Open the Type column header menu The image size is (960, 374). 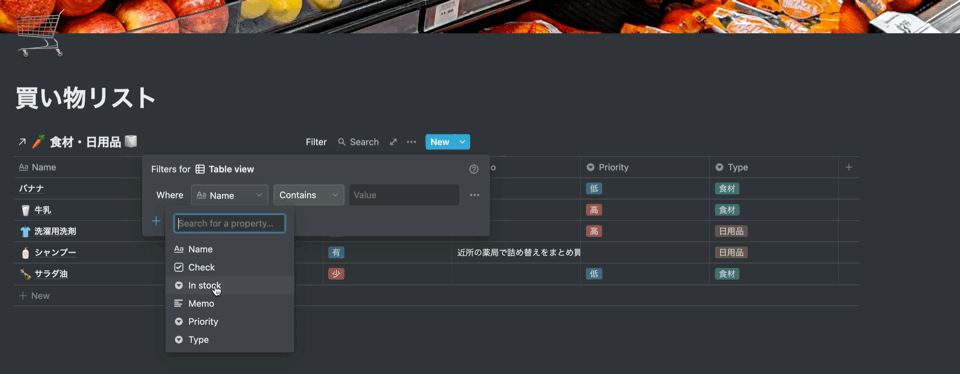(731, 167)
